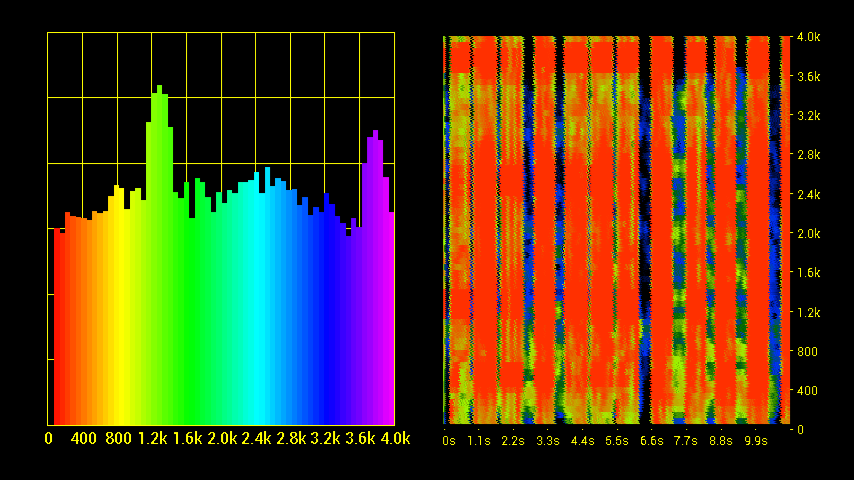
Task: Click the 1.1s time label below the spectrogram
Action: point(479,441)
